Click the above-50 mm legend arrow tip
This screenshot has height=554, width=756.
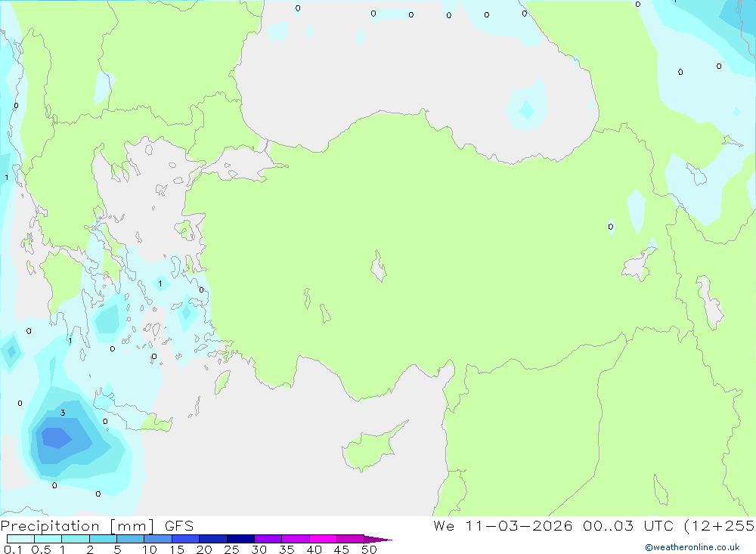(378, 540)
